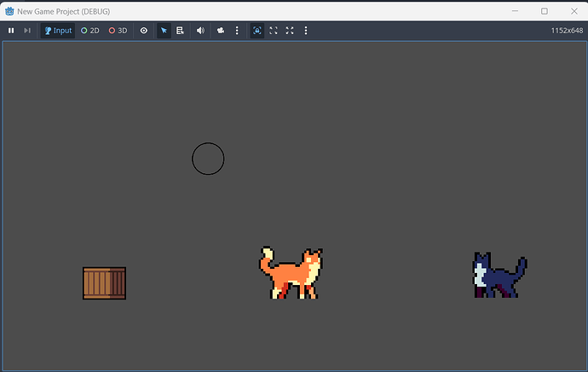The width and height of the screenshot is (588, 372).
Task: Select the arrow selection tool
Action: pos(164,31)
